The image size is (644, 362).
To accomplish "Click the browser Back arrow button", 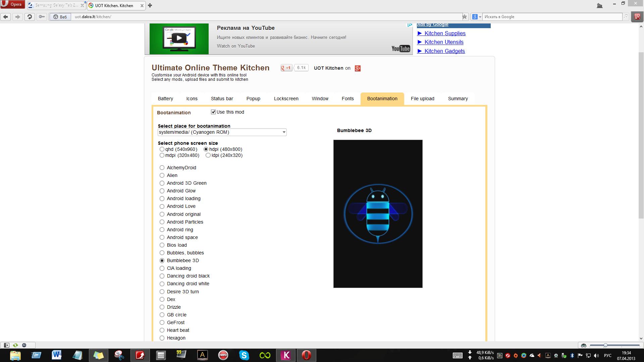I will click(x=6, y=17).
